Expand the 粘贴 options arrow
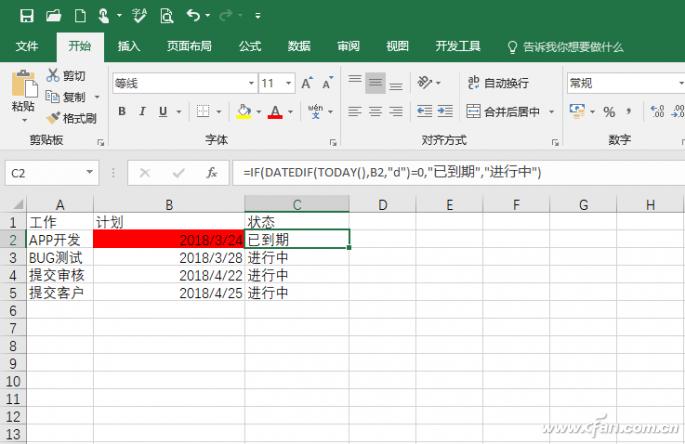The height and width of the screenshot is (444, 685). tap(24, 120)
